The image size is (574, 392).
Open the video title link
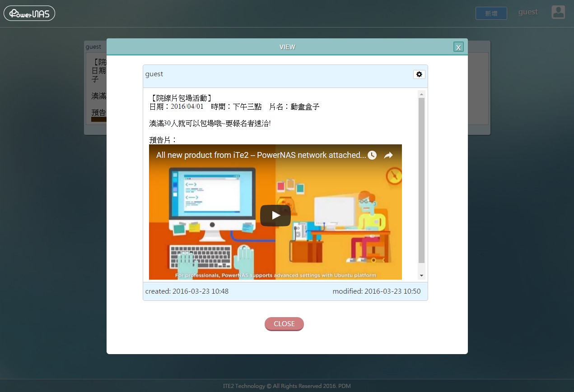click(x=261, y=155)
